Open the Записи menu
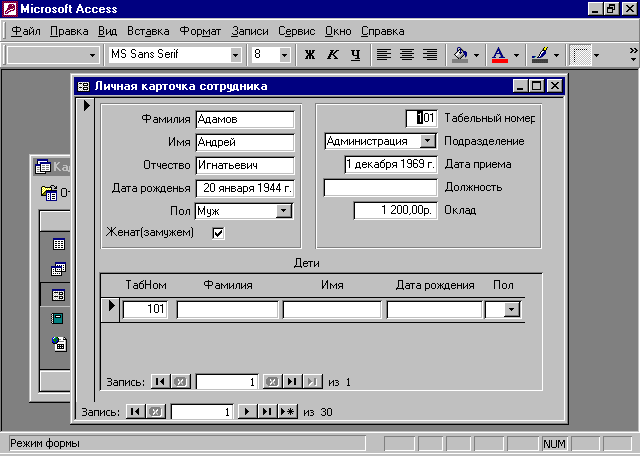Screen dimensions: 640x456 [250, 31]
